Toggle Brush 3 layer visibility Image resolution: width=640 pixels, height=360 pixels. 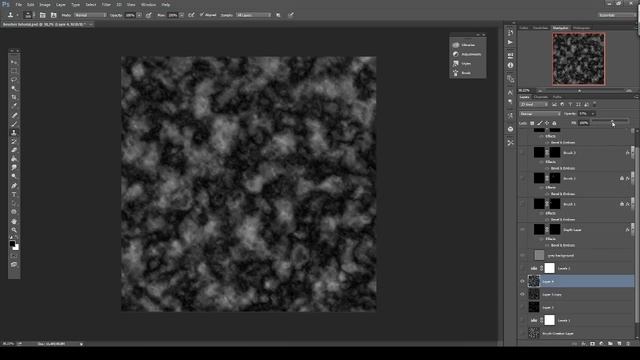[x=522, y=153]
